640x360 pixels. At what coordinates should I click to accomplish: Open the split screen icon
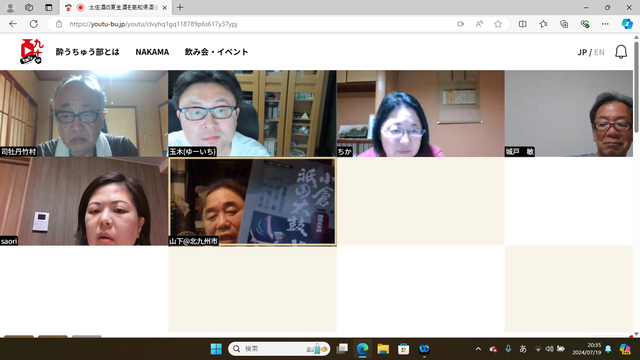point(522,24)
